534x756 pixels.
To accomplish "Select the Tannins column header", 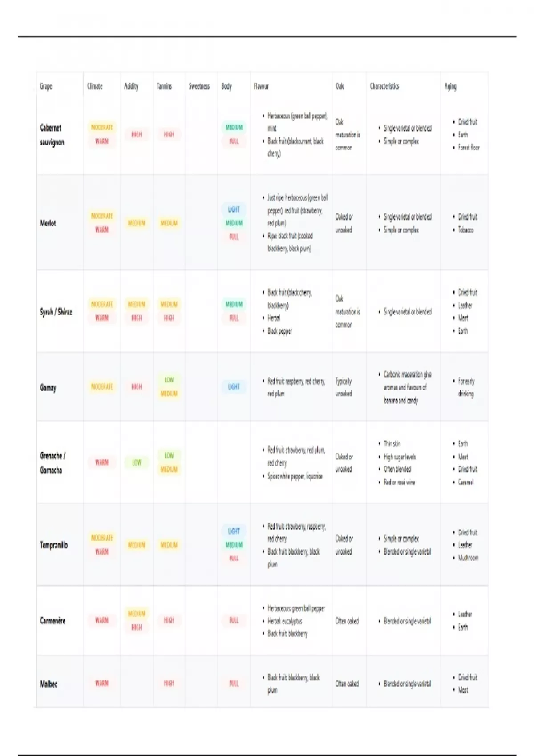I will (x=164, y=86).
